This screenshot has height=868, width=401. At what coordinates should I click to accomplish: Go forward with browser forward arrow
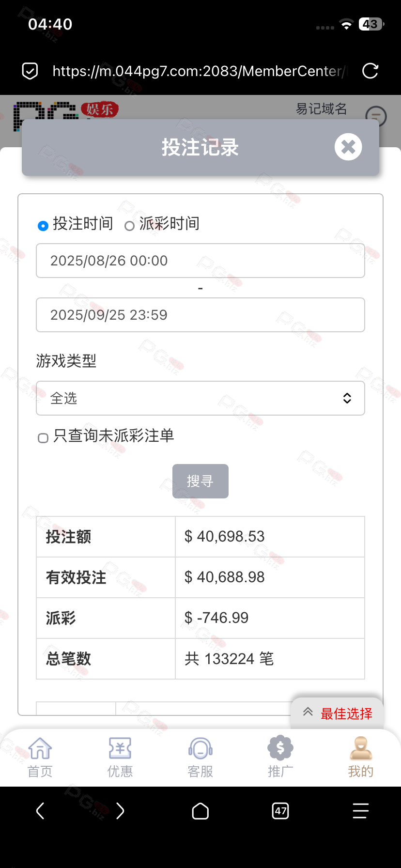pyautogui.click(x=120, y=810)
